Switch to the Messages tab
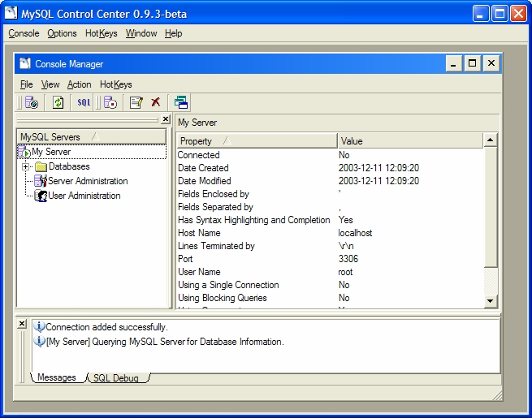Image resolution: width=532 pixels, height=418 pixels. 57,377
